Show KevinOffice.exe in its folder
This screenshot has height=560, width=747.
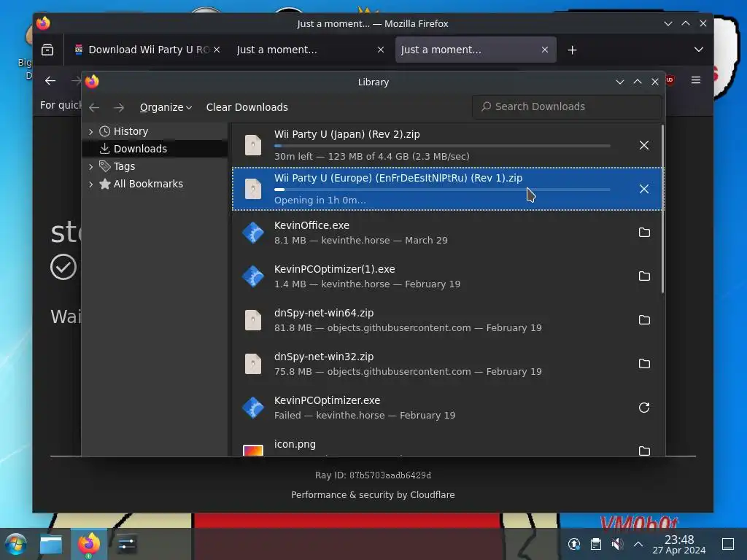pos(644,233)
